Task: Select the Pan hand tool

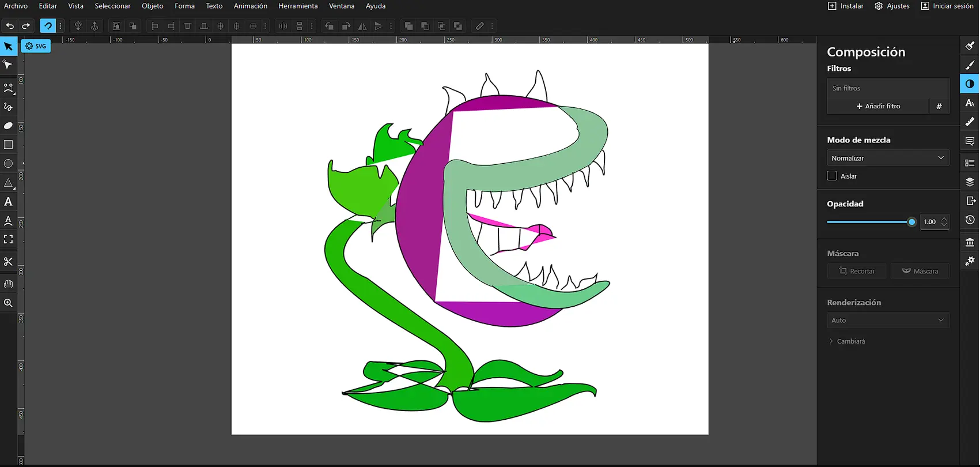Action: 8,284
